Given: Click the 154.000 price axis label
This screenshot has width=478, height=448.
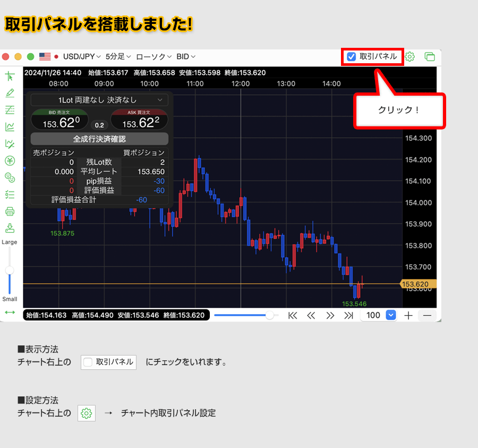Looking at the screenshot, I should [419, 202].
